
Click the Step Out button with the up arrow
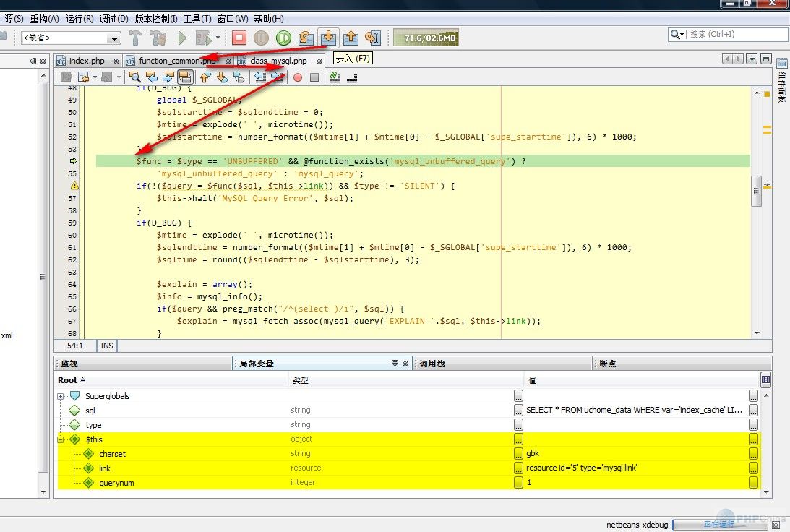(351, 38)
